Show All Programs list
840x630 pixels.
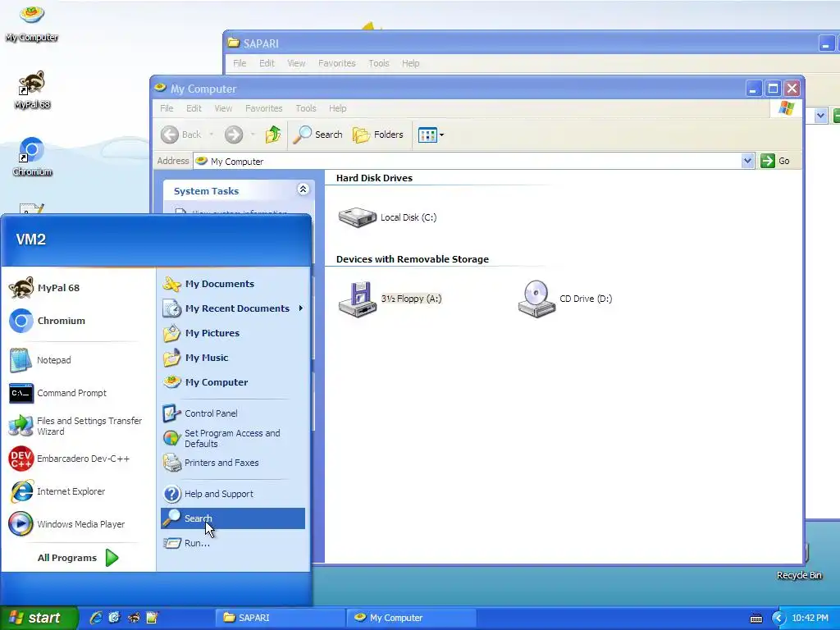tap(78, 558)
